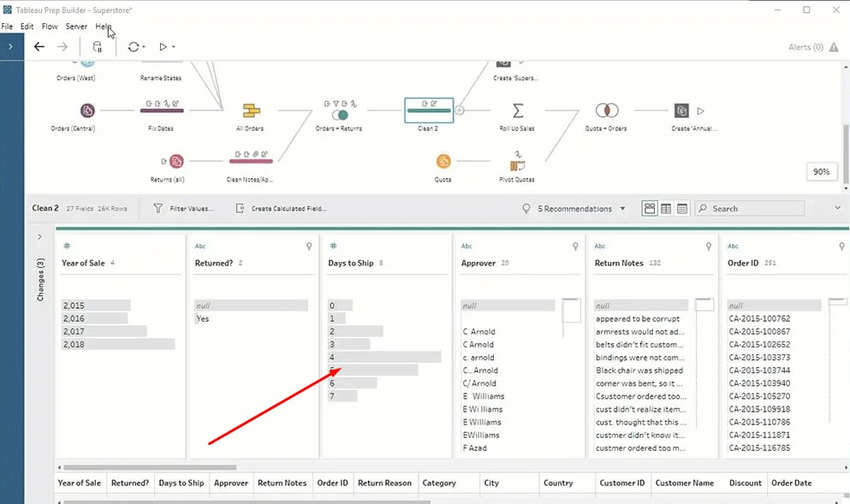Open the Help menu
850x504 pixels.
103,26
